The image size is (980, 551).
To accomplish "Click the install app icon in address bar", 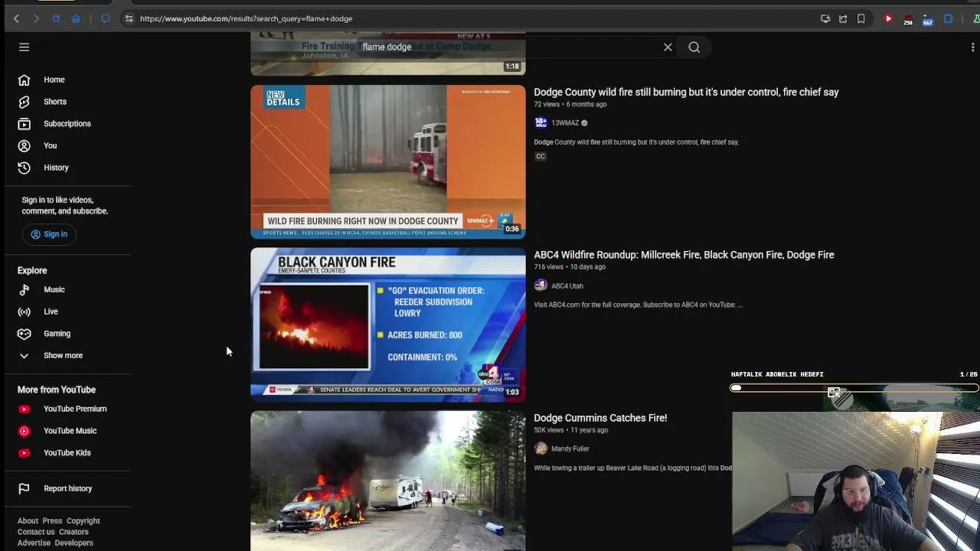I will point(825,18).
